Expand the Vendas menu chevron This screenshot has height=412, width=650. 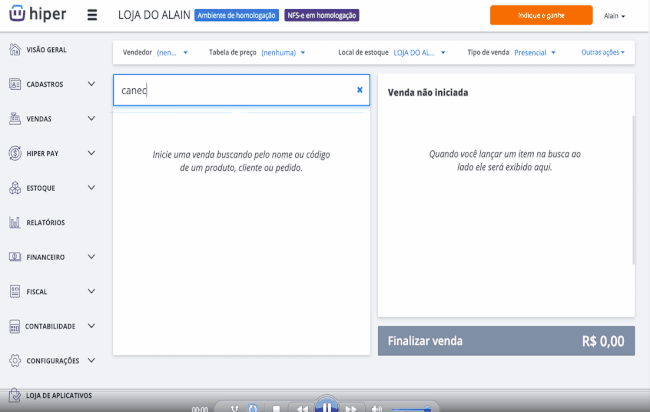[x=92, y=119]
